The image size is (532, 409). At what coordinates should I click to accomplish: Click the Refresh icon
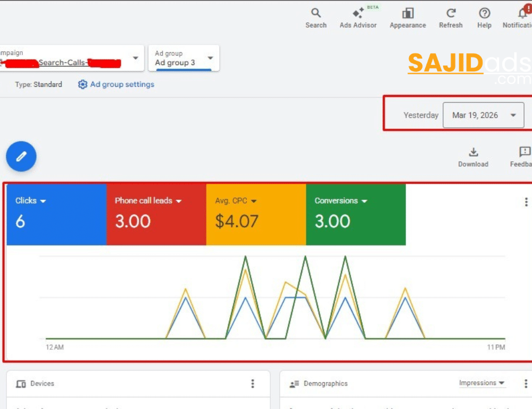click(451, 13)
